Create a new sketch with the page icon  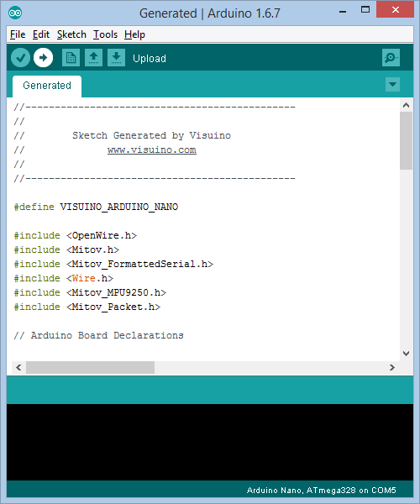click(71, 58)
